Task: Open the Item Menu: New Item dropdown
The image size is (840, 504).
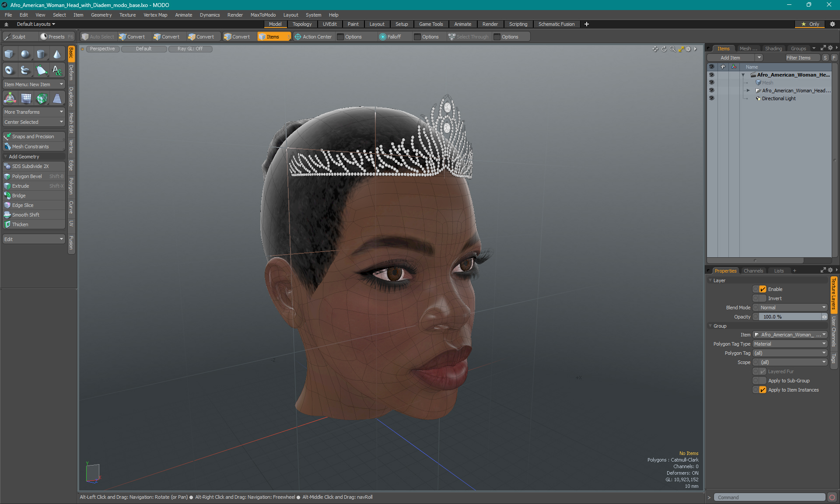Action: click(34, 84)
